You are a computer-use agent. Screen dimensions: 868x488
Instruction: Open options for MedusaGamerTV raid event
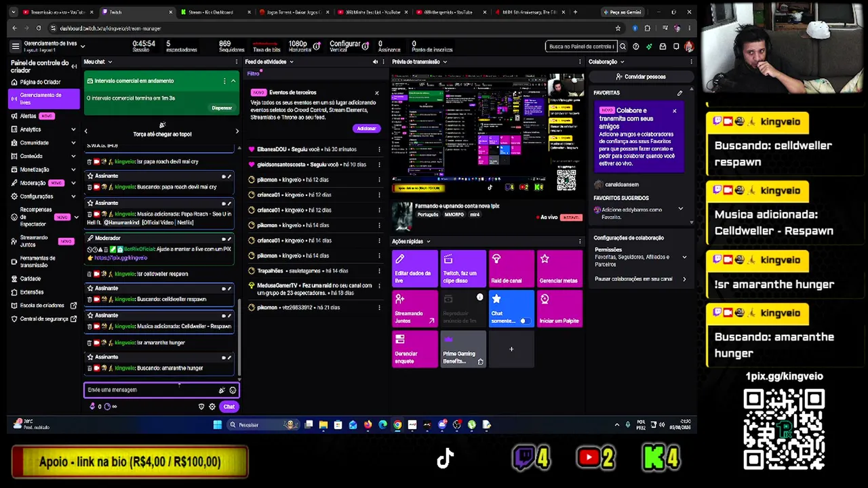[x=379, y=289]
